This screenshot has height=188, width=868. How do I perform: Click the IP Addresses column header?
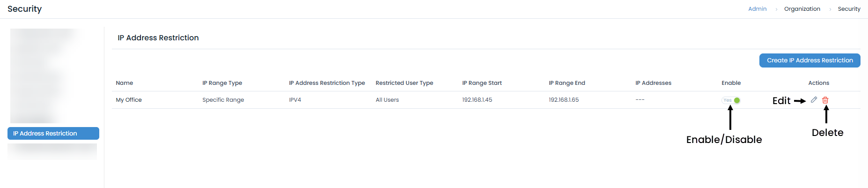(x=653, y=83)
